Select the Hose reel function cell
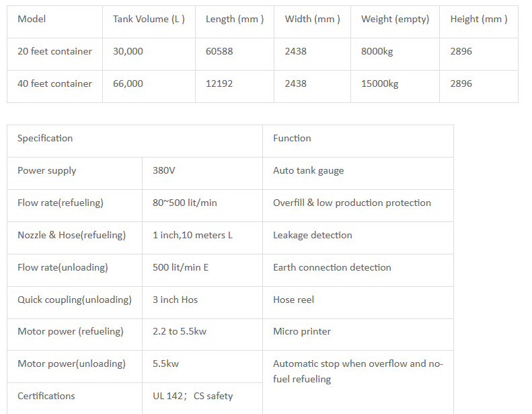 293,300
